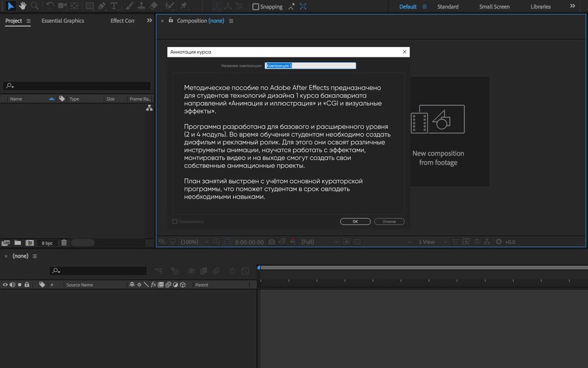Pick the Horizontal Type tool

(x=114, y=6)
